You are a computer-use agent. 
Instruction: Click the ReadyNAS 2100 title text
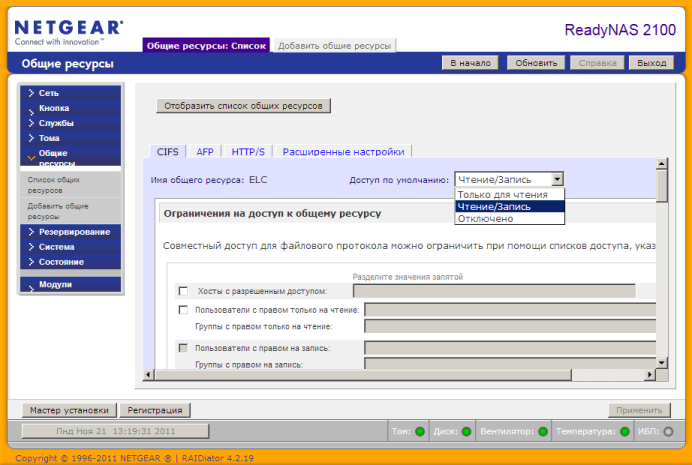tap(620, 30)
